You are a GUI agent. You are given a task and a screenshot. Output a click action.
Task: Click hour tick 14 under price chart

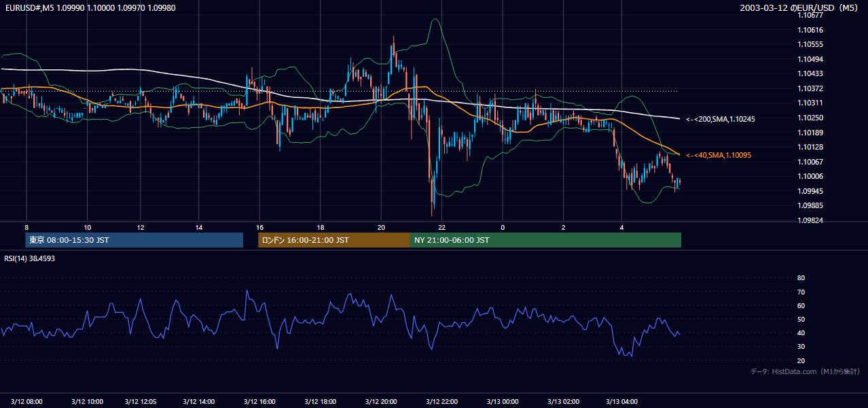point(199,227)
